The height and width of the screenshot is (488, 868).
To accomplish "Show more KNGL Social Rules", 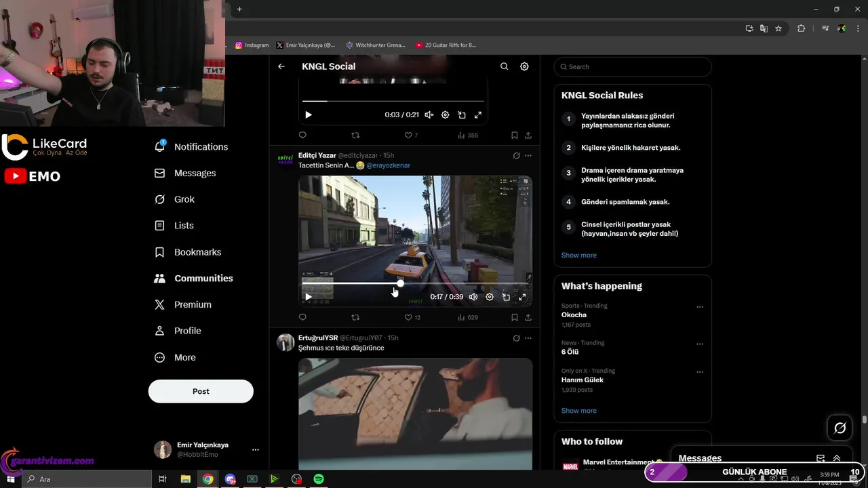I will [579, 256].
